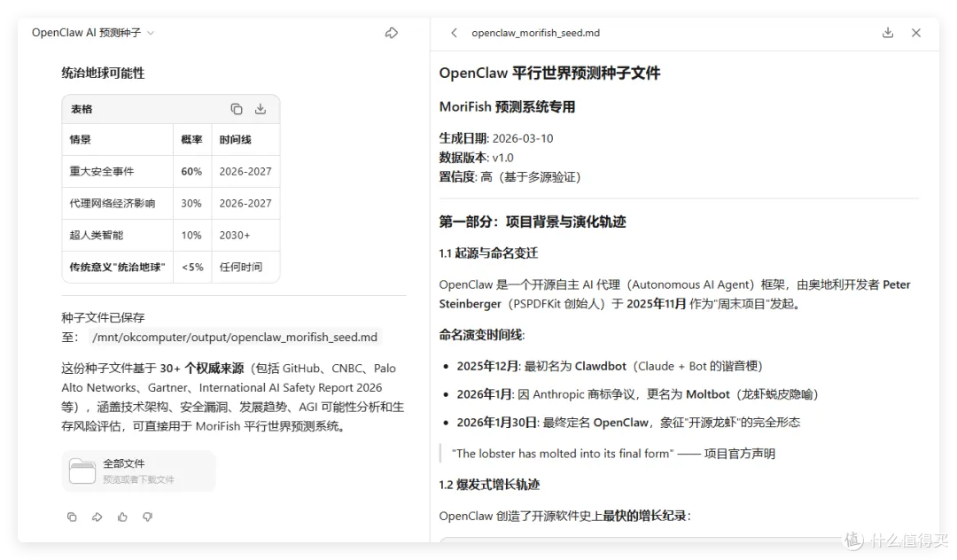Go back from the openclaw_morifish_seed.md preview
Screen dimensions: 957x560
[454, 33]
